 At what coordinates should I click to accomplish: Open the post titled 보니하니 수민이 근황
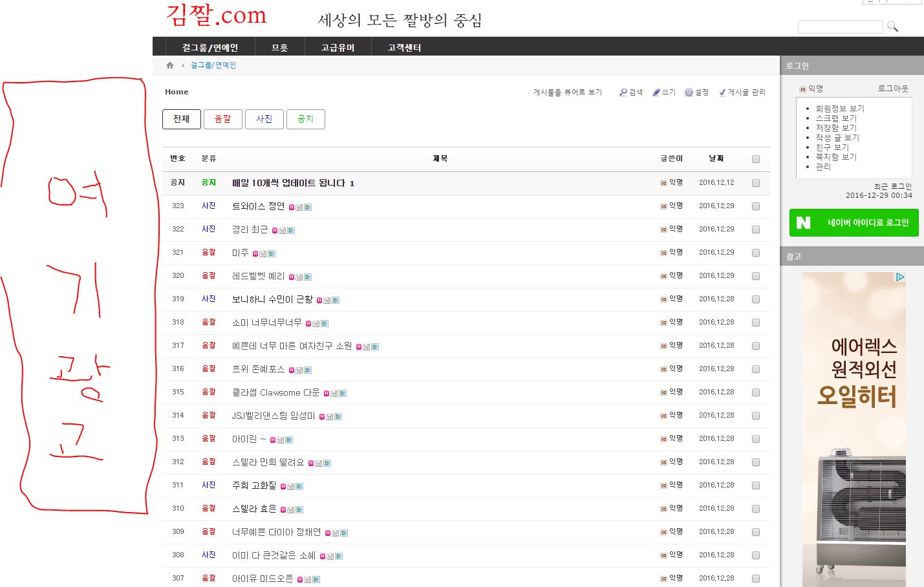pos(272,299)
